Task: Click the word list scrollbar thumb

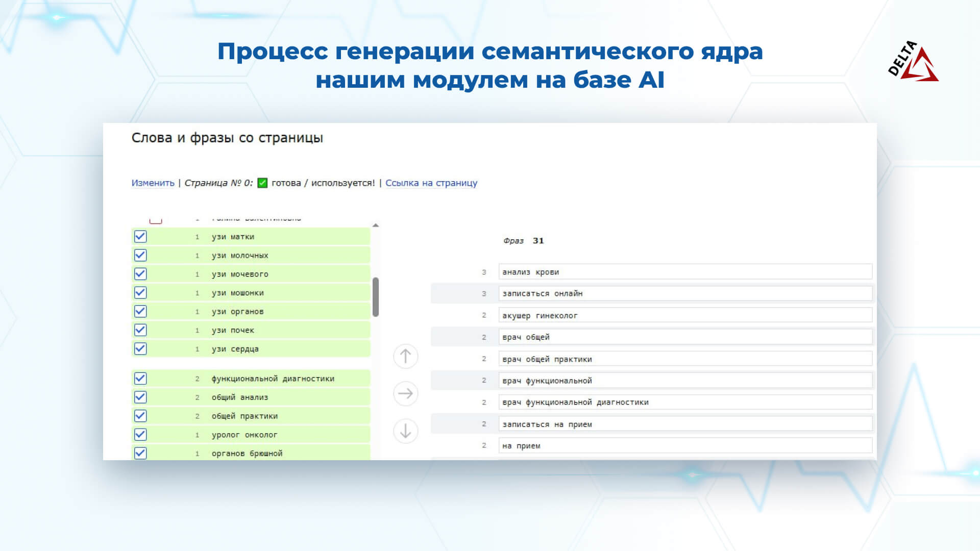Action: click(376, 297)
